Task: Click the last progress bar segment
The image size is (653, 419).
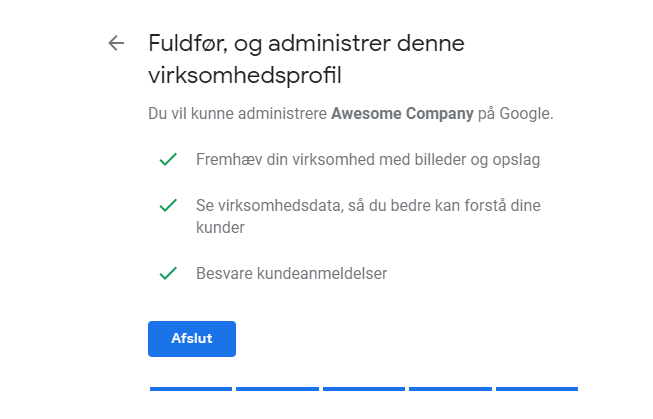Action: [537, 389]
